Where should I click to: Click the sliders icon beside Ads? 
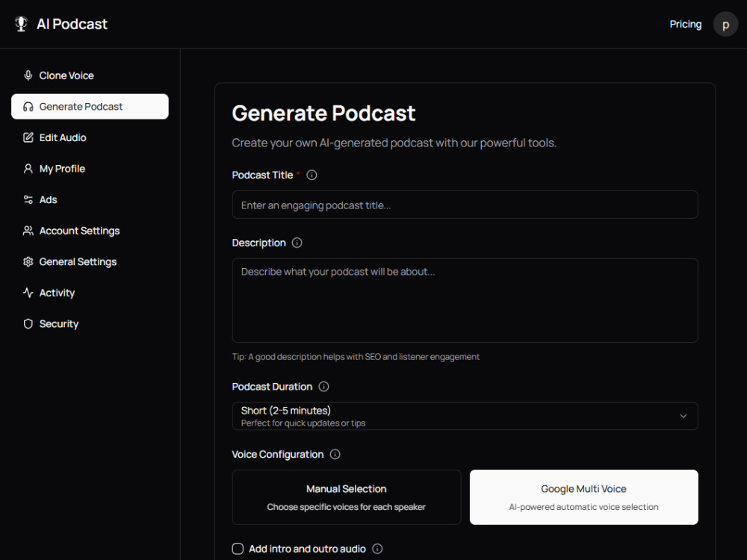point(28,199)
